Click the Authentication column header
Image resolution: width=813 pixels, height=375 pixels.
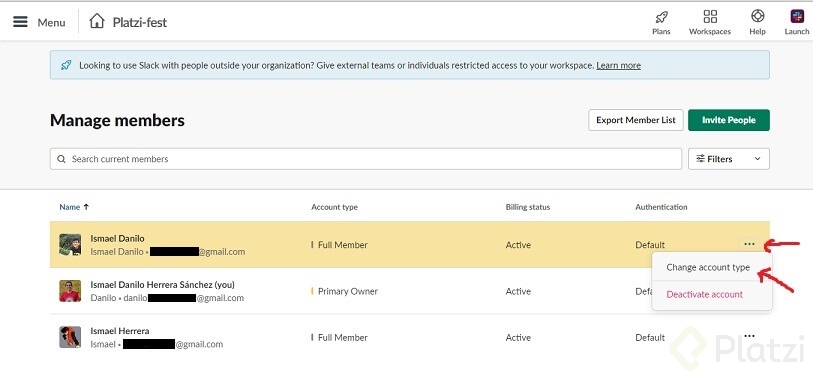[661, 207]
